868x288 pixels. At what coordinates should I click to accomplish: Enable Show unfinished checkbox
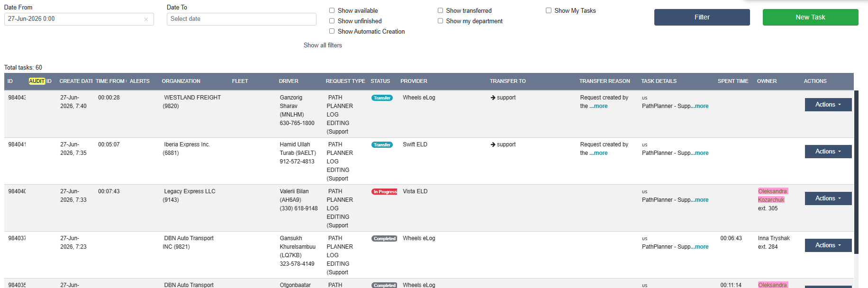332,21
